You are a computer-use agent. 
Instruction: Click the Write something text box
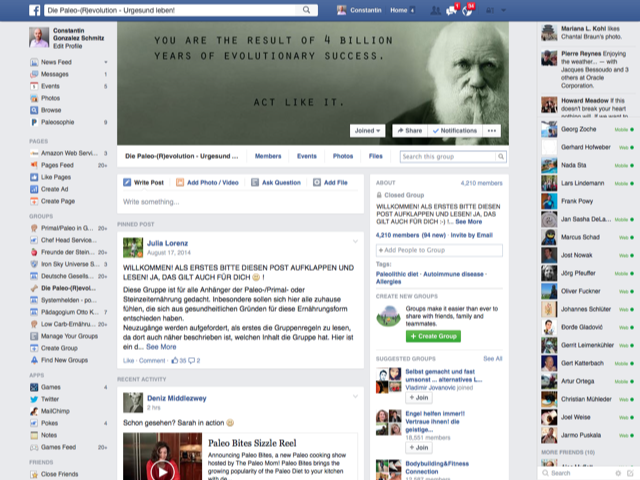pos(240,202)
